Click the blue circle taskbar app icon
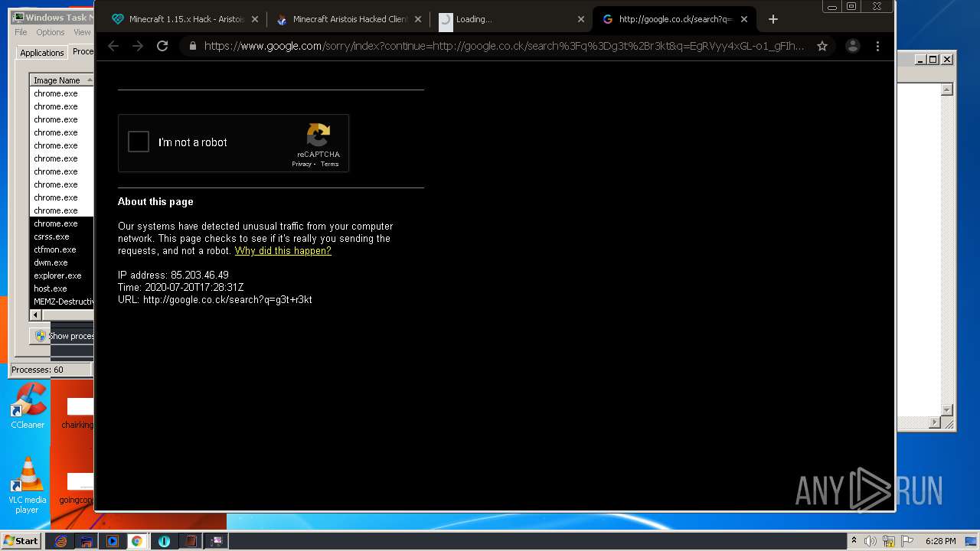Viewport: 980px width, 551px height. pos(165,541)
